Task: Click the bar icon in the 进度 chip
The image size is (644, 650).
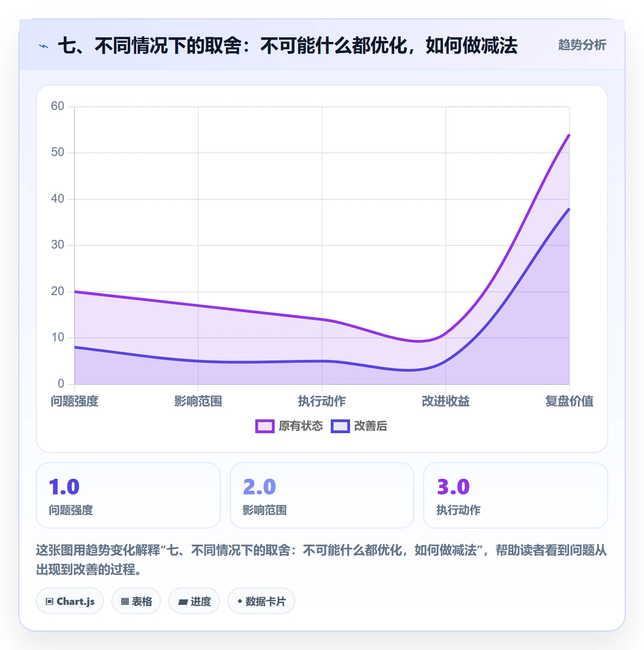Action: click(183, 602)
